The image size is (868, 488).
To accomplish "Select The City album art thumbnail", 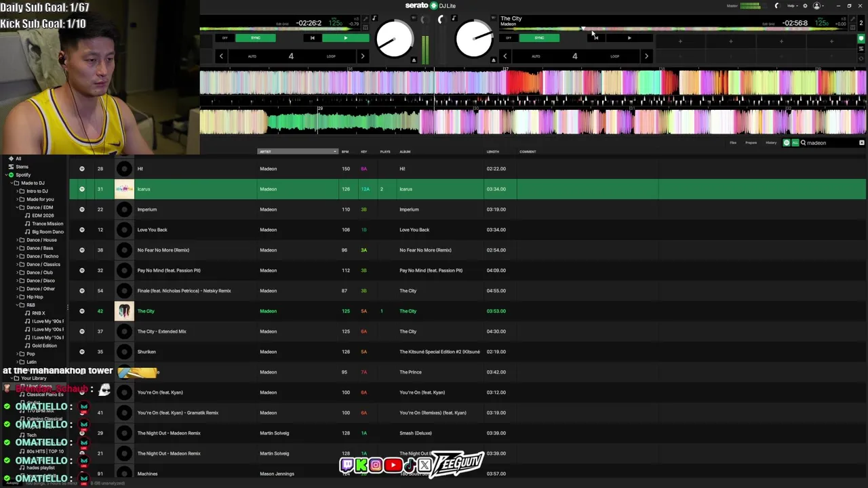I will click(x=124, y=311).
